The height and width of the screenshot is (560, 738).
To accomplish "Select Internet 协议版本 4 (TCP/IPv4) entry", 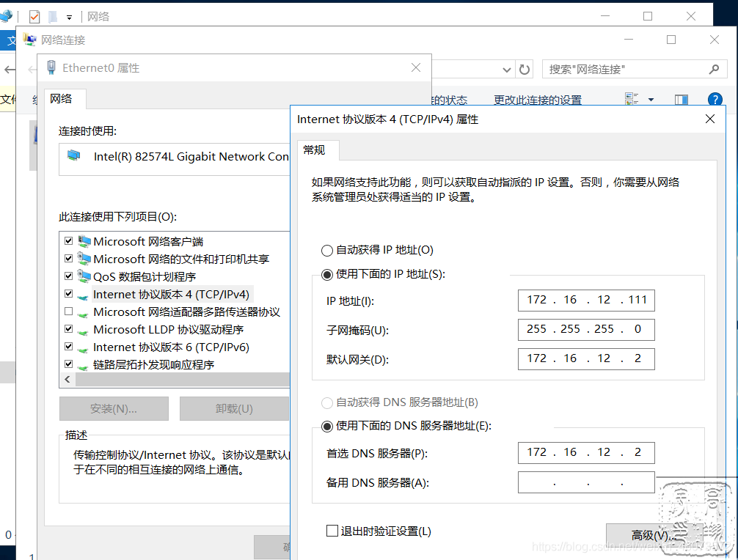I will [x=171, y=295].
